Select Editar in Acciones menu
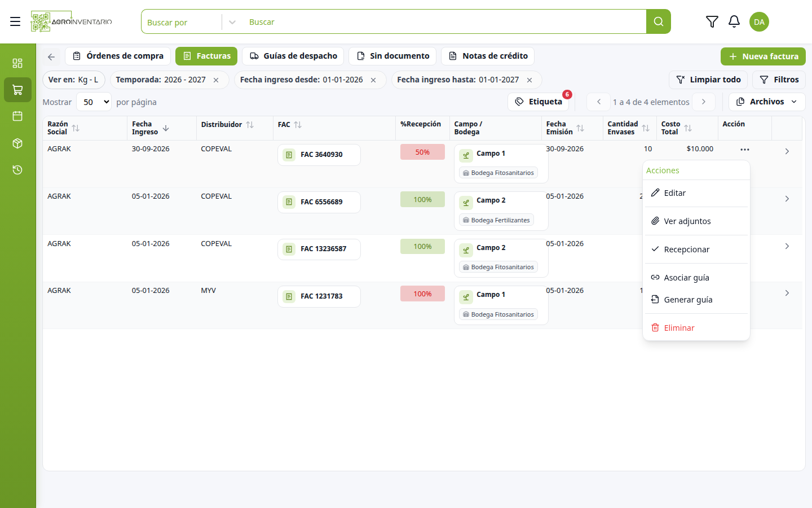This screenshot has width=812, height=508. tap(696, 193)
